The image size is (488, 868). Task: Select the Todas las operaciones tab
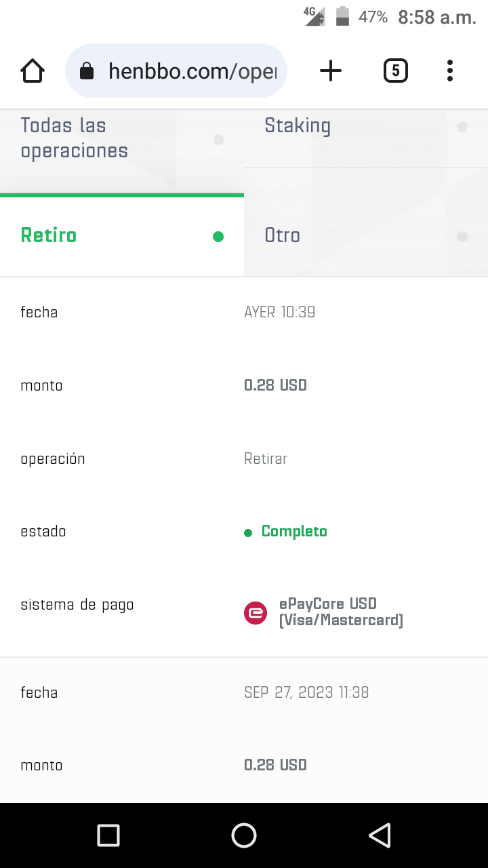(x=75, y=138)
